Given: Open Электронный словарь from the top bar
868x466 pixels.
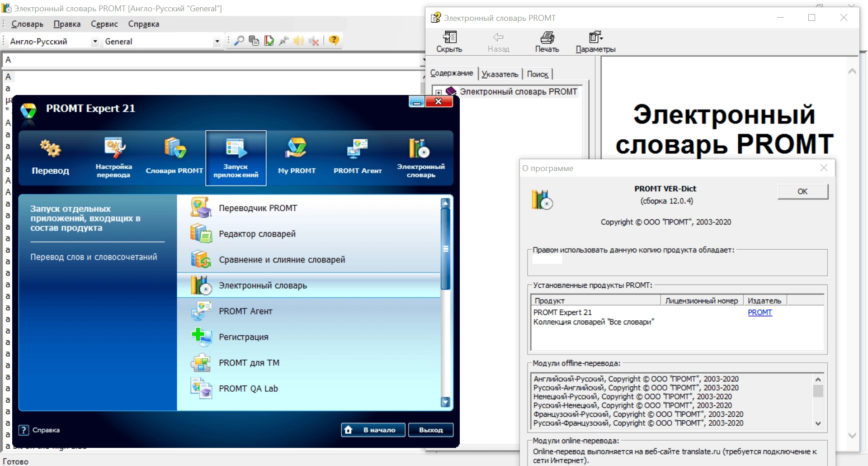Looking at the screenshot, I should 421,158.
